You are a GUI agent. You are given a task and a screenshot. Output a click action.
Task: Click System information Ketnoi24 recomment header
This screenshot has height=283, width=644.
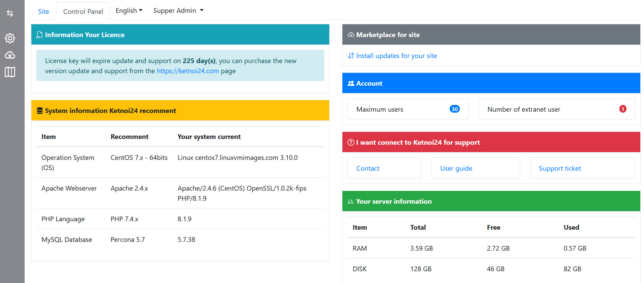pos(180,110)
